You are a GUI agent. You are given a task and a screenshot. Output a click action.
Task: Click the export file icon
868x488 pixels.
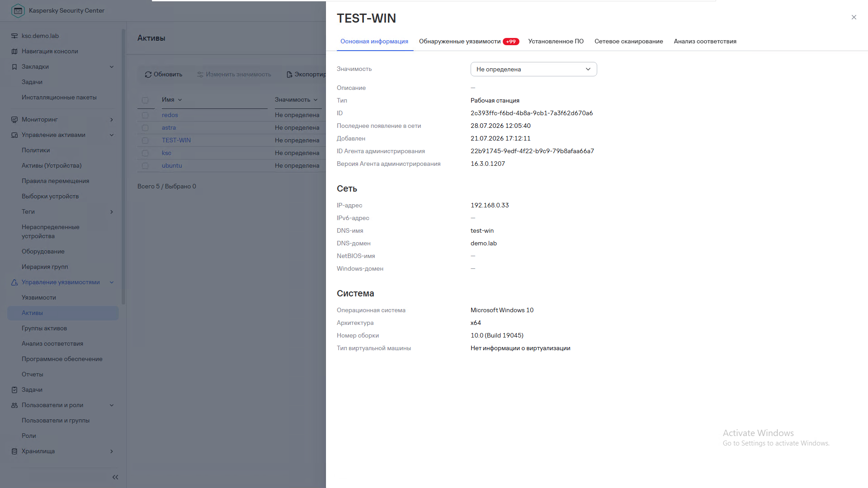pos(289,75)
